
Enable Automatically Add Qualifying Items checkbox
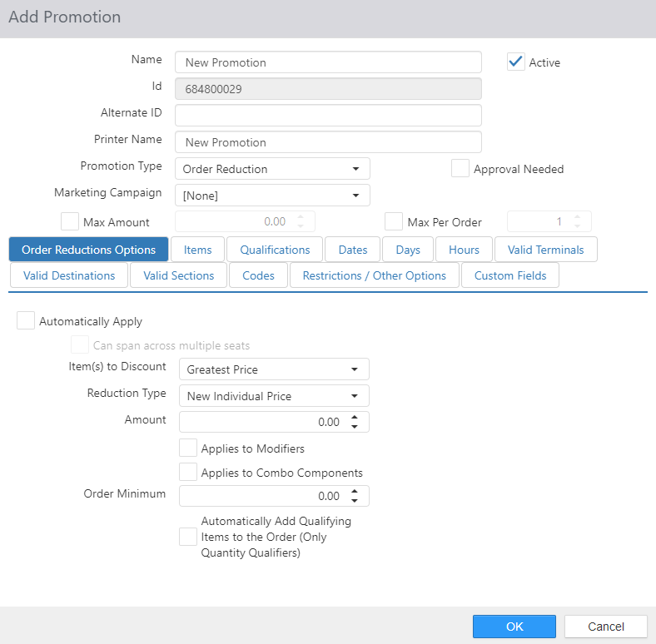click(188, 537)
